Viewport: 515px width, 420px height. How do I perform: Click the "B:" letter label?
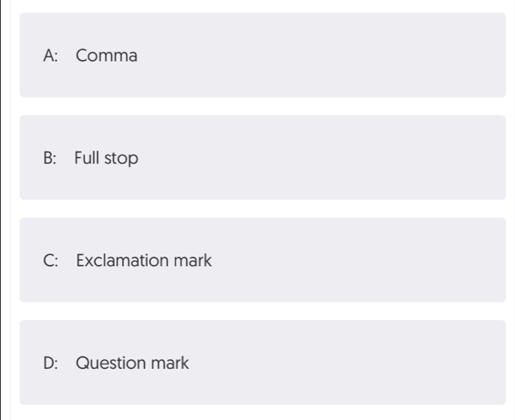50,157
